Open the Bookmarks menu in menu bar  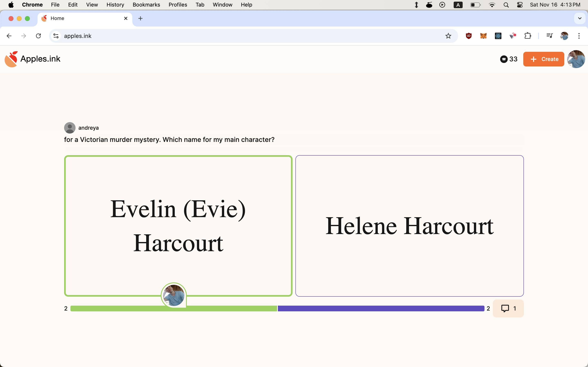(146, 5)
